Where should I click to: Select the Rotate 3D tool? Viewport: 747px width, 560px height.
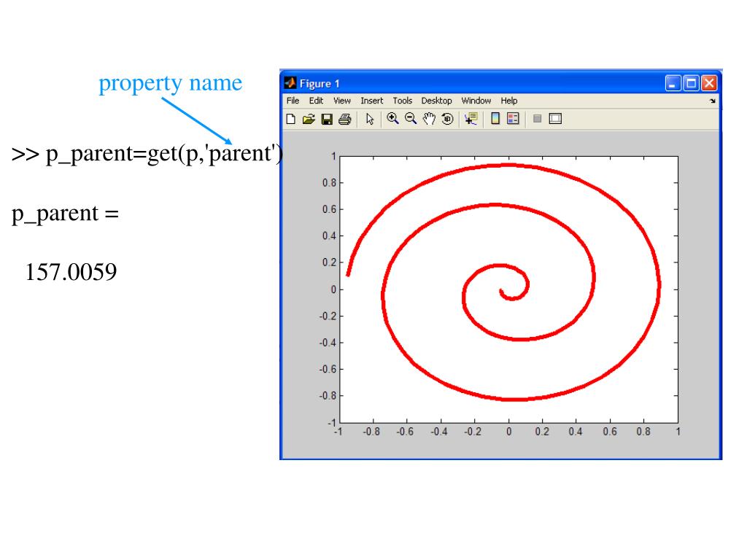pyautogui.click(x=447, y=119)
